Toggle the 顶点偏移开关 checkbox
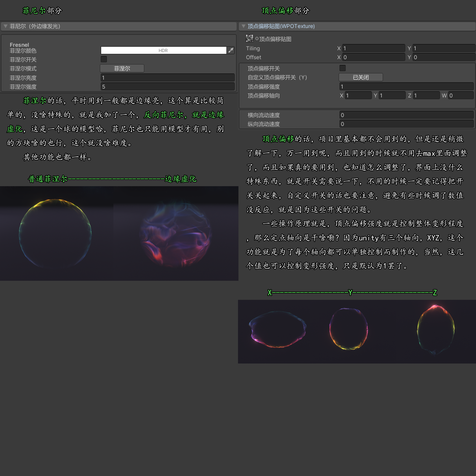This screenshot has height=476, width=476. point(342,68)
